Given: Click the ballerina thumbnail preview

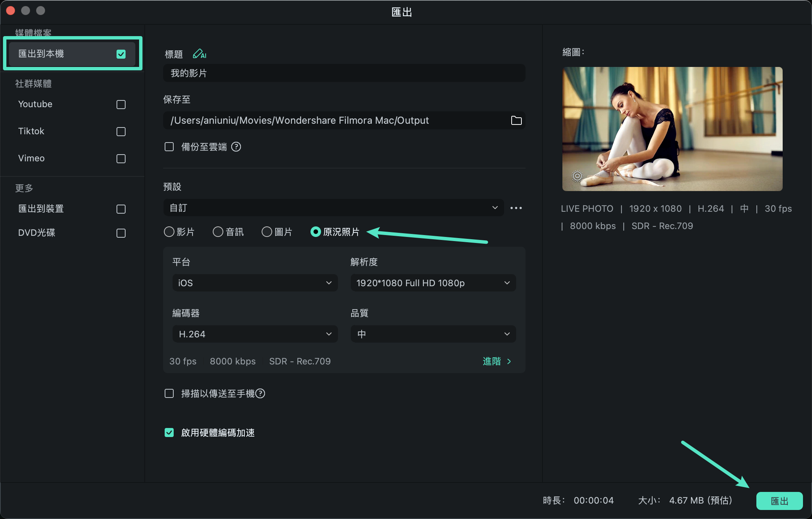Looking at the screenshot, I should tap(672, 129).
